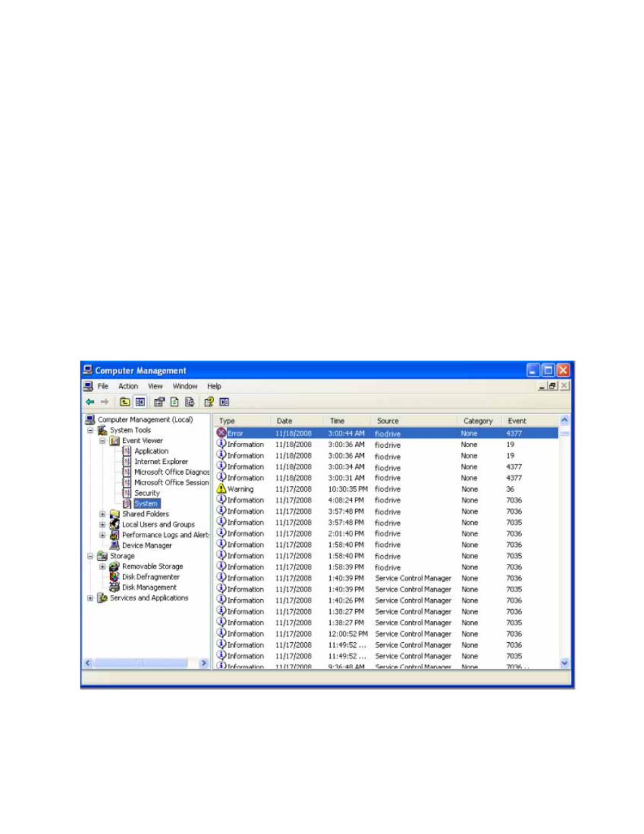Sort events by the Category column header

point(480,421)
